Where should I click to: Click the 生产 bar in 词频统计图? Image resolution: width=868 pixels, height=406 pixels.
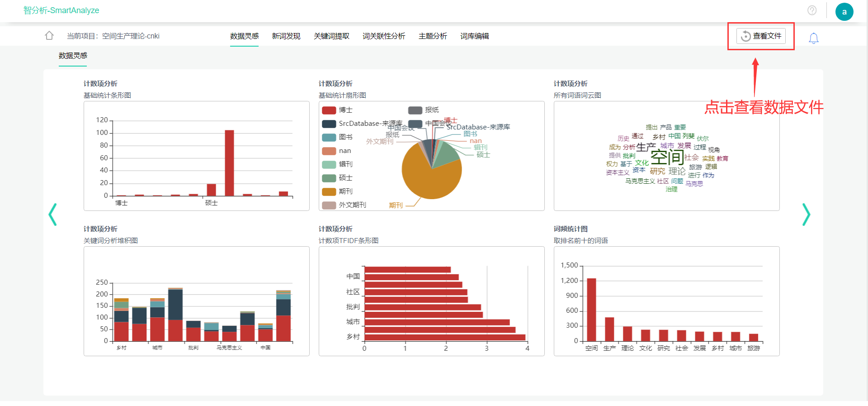coord(609,329)
